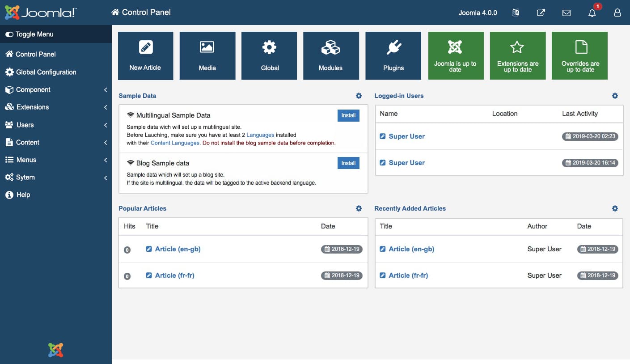630x364 pixels.
Task: Preview the site in new window icon
Action: [x=541, y=13]
